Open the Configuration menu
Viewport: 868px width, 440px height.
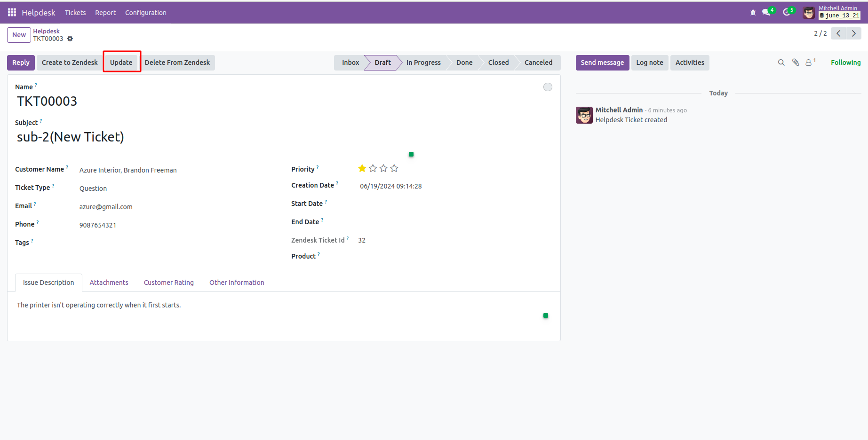146,13
